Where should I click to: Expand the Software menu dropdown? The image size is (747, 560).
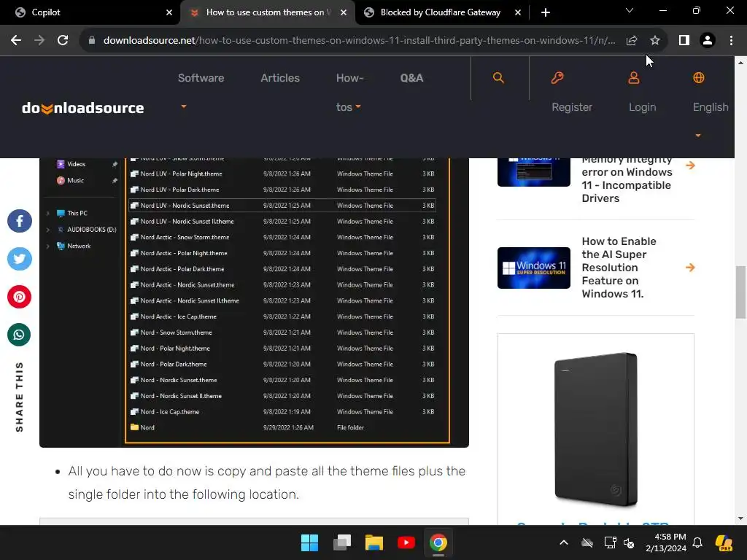click(183, 106)
